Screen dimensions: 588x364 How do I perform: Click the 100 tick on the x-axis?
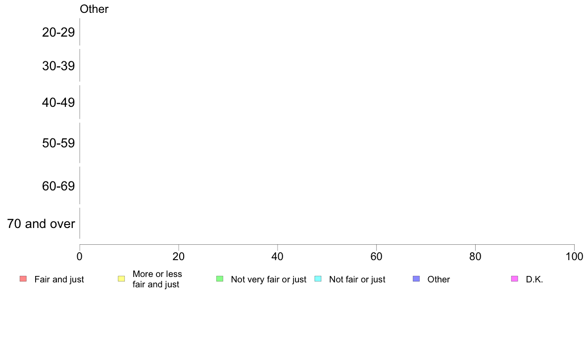(x=574, y=256)
